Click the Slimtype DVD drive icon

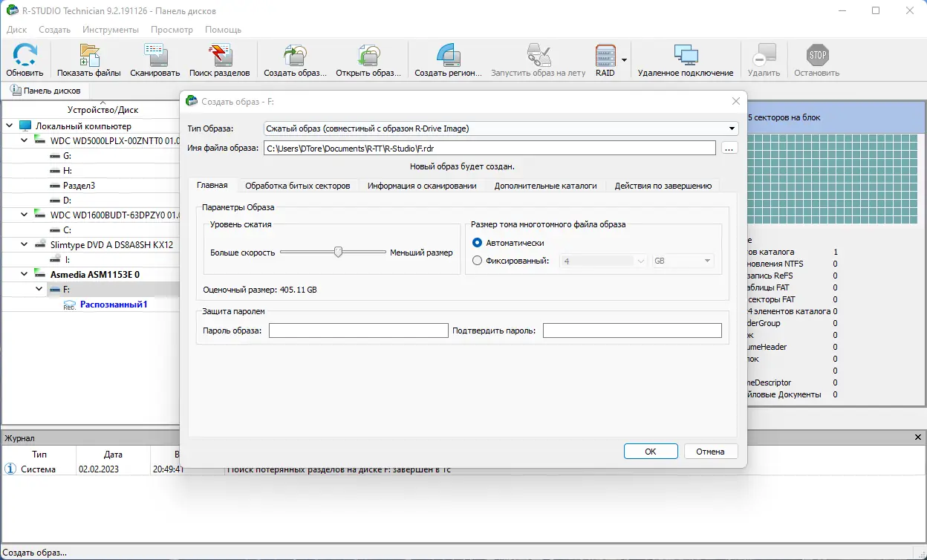[x=40, y=244]
